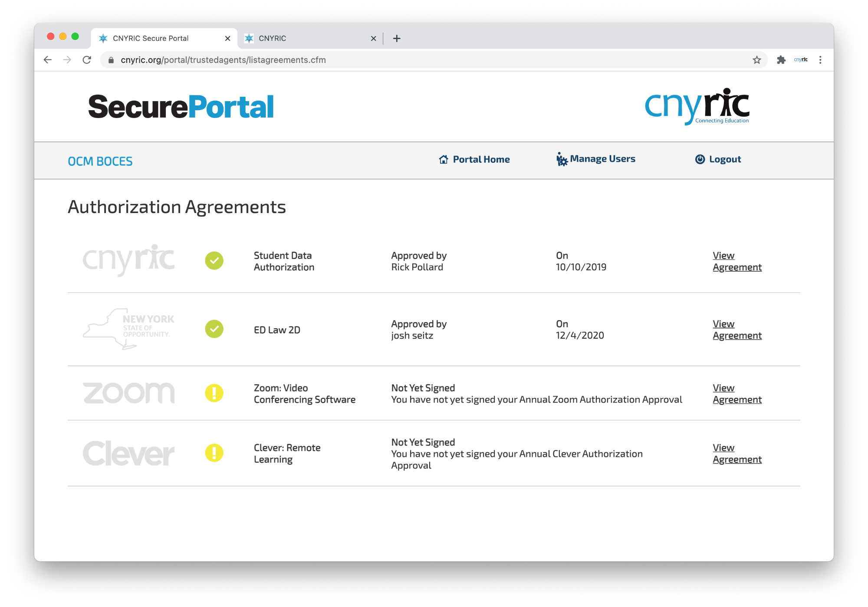
Task: Select the CNYRIC Secure Portal tab
Action: coord(164,39)
